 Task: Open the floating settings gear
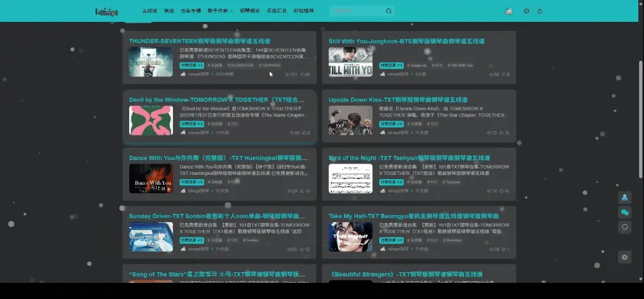click(x=625, y=257)
